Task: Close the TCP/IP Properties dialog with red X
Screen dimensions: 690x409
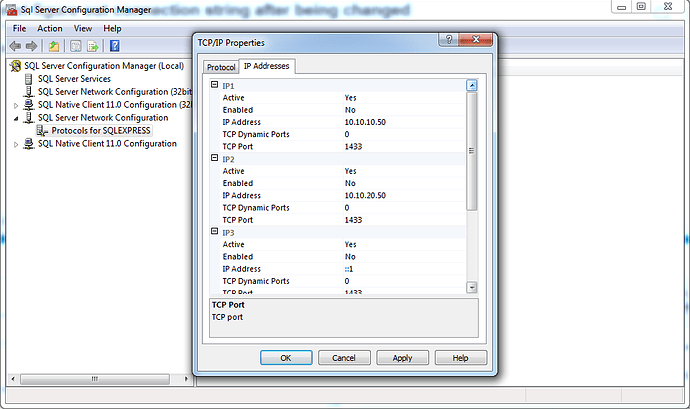Action: coord(476,40)
